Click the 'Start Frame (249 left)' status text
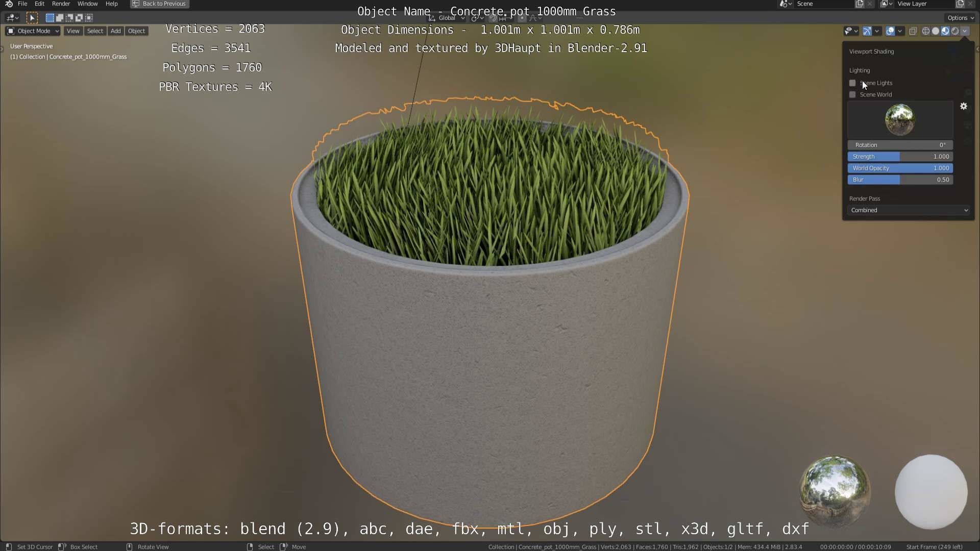The width and height of the screenshot is (980, 551). tap(934, 547)
